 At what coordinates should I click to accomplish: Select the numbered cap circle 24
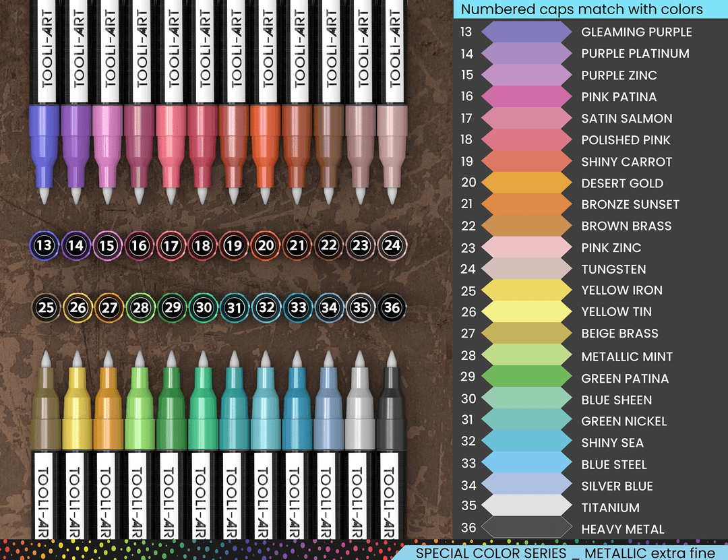click(392, 245)
